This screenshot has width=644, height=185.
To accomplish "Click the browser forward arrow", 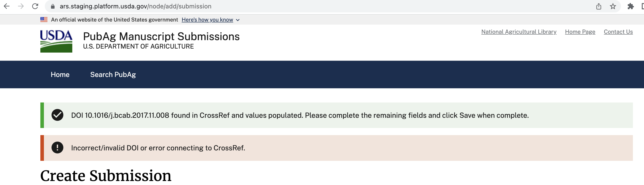I will [21, 6].
